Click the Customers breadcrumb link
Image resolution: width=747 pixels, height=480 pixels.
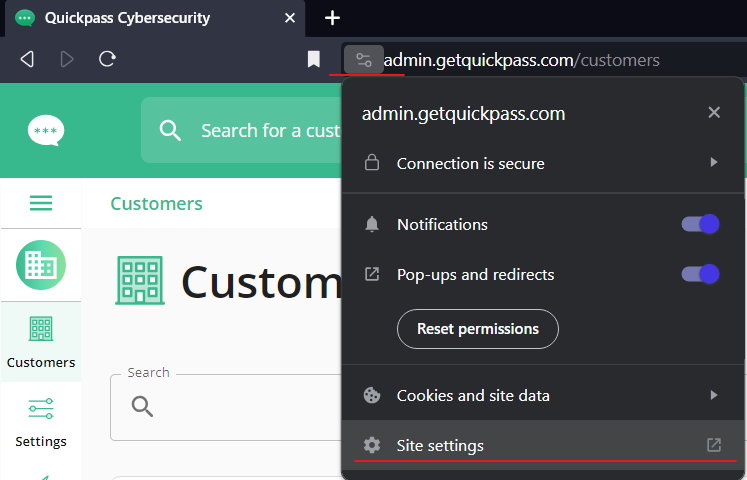[156, 203]
